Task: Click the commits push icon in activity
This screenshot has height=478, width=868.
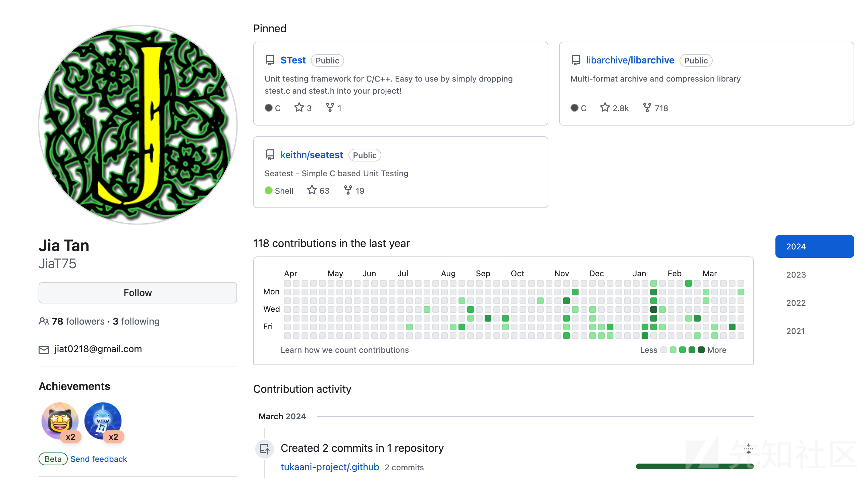Action: click(x=265, y=449)
